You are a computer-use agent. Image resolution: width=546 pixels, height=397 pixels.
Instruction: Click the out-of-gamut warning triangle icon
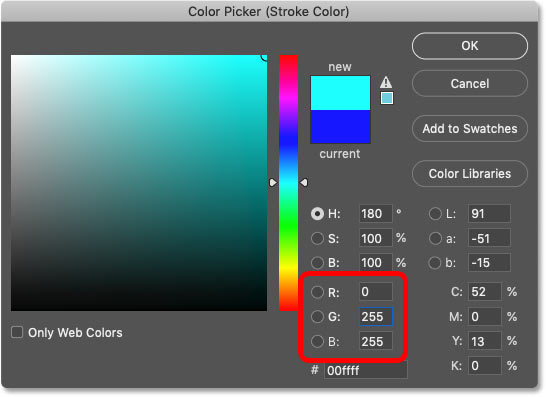tap(386, 82)
